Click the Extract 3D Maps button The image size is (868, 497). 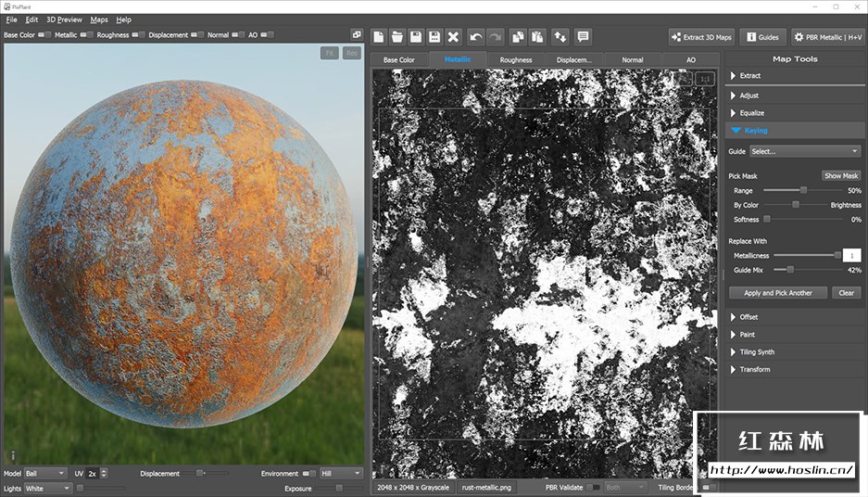click(x=701, y=37)
